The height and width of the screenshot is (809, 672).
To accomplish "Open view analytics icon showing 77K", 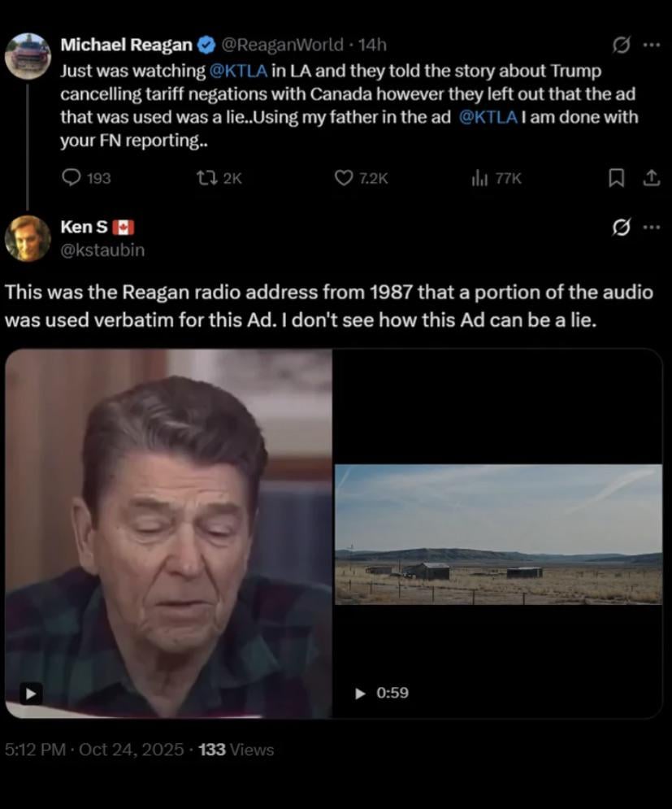I will [479, 177].
